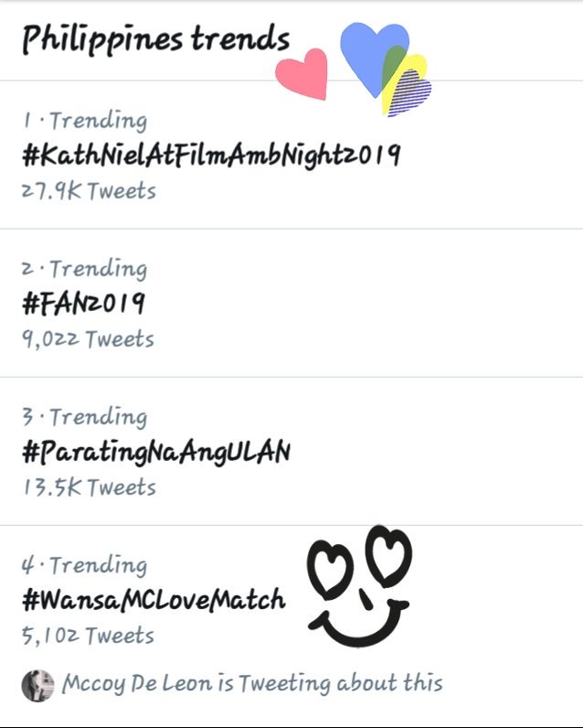
Task: Open the #KathNielAtFilmAmbNight2019 hashtag
Action: click(x=211, y=155)
